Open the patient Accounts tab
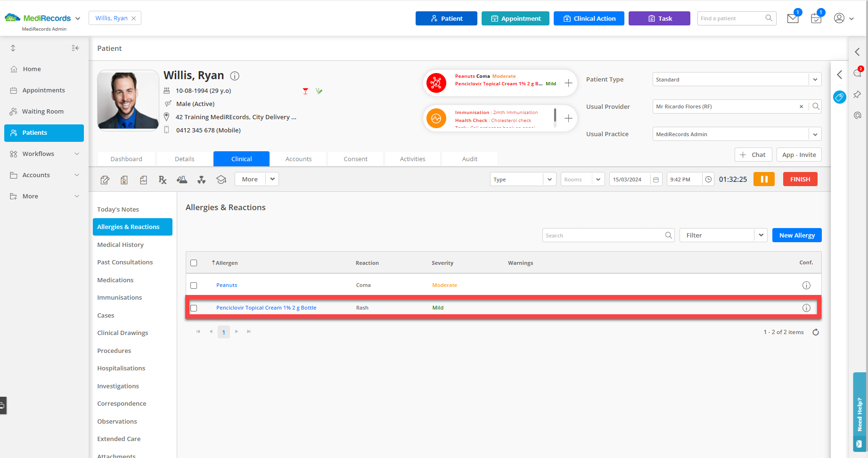 tap(298, 159)
